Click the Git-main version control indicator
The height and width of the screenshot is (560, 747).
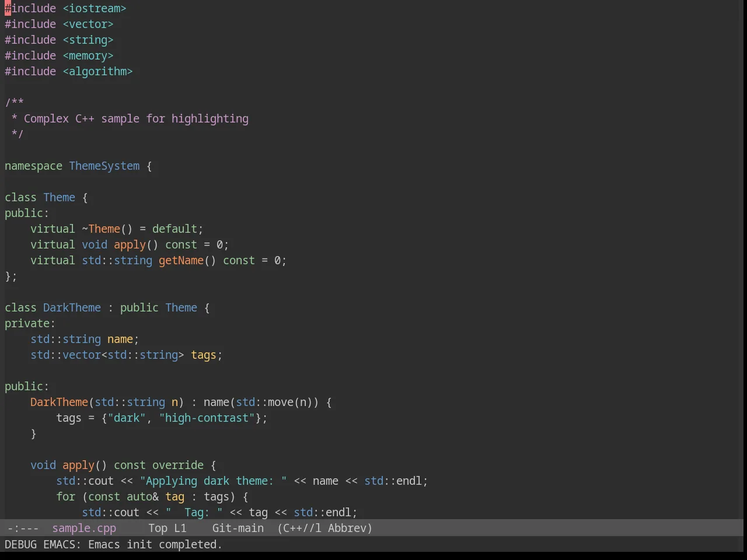(238, 528)
